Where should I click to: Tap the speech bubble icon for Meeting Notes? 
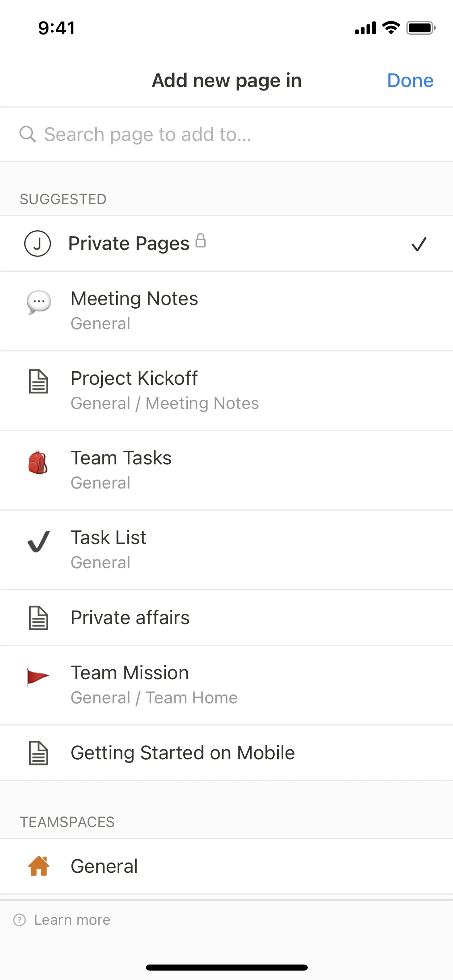[x=38, y=302]
